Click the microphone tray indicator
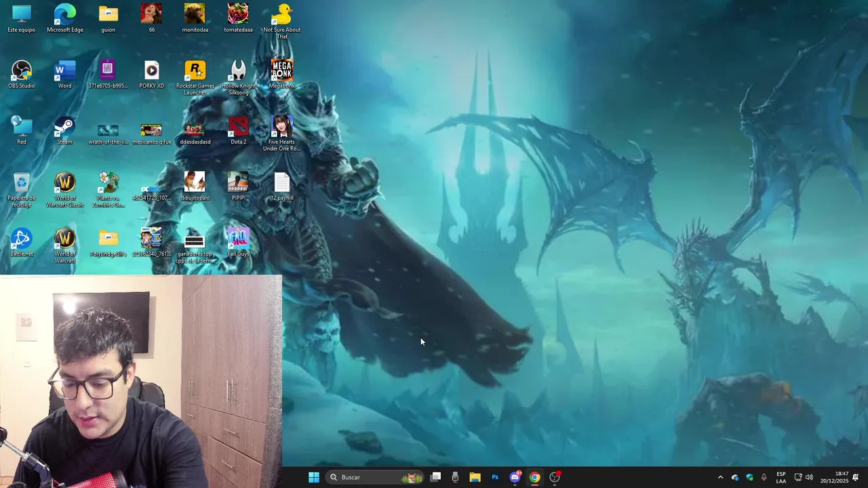This screenshot has width=868, height=488. pos(764,477)
